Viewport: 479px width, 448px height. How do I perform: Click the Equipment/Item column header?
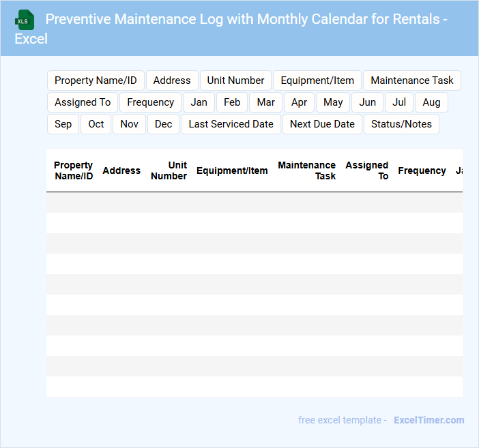(232, 170)
